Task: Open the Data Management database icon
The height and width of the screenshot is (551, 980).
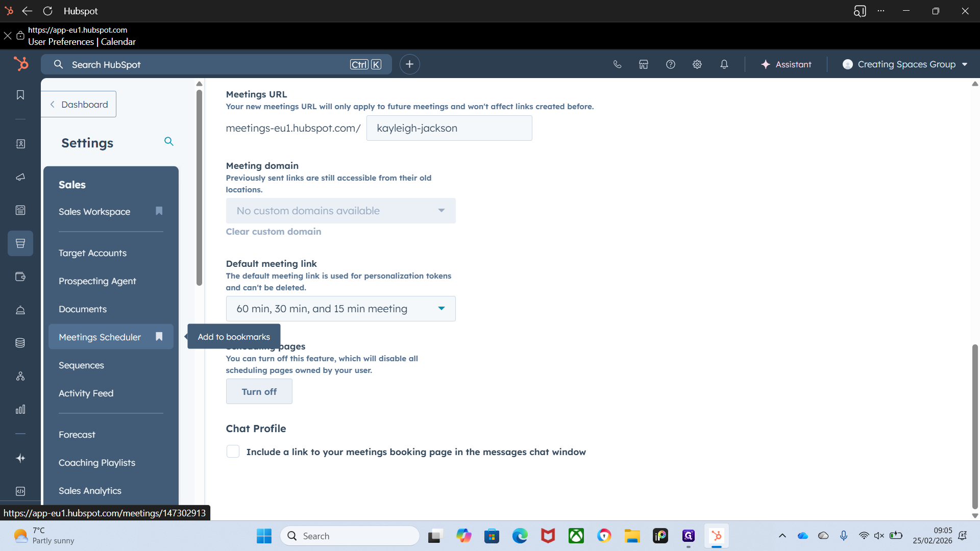Action: 20,343
